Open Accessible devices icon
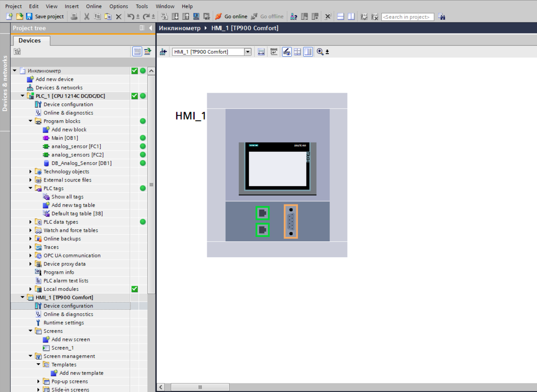Image resolution: width=537 pixels, height=392 pixels. click(x=294, y=17)
